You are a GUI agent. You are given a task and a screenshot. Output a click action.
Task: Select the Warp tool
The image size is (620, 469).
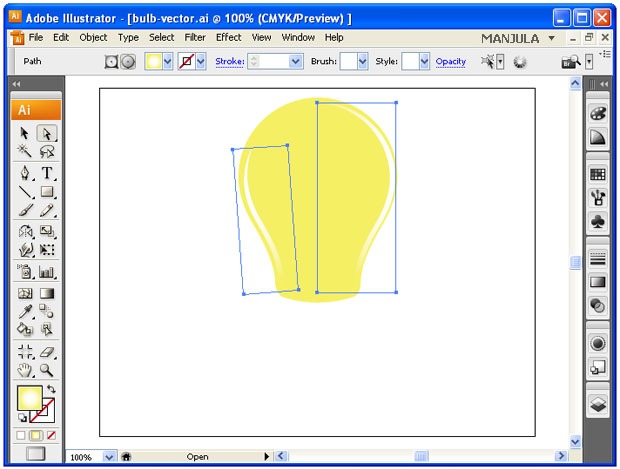[x=25, y=250]
